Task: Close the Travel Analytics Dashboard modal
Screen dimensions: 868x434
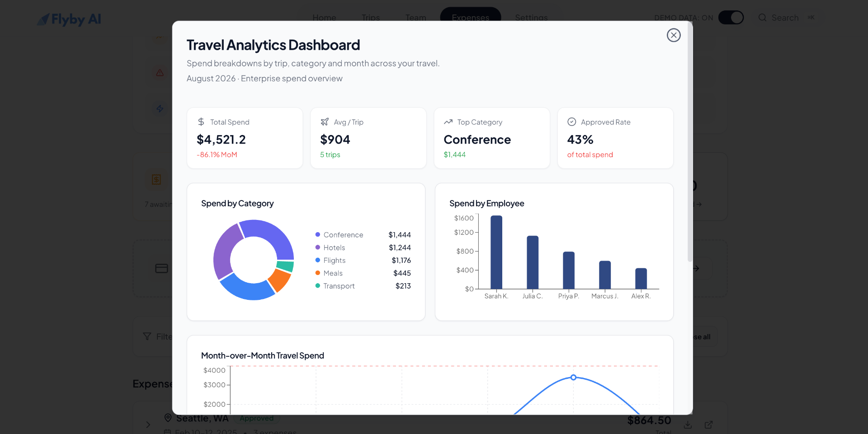Action: pos(674,35)
